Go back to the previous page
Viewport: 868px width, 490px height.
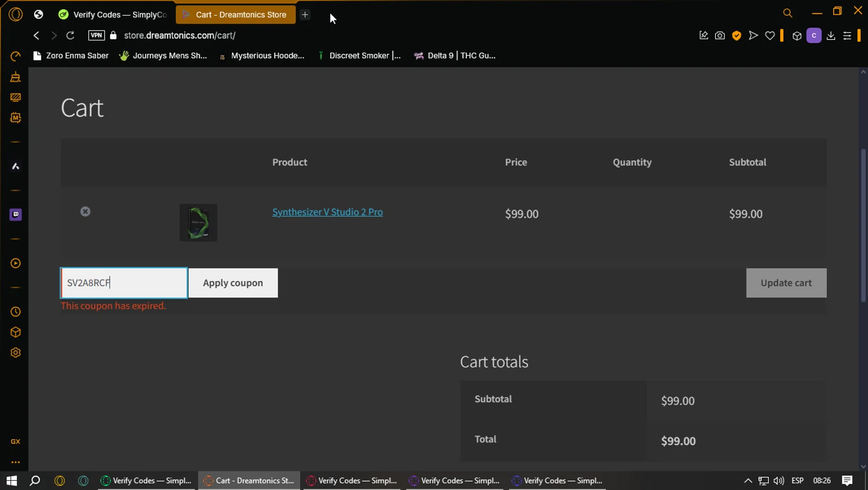pos(36,35)
